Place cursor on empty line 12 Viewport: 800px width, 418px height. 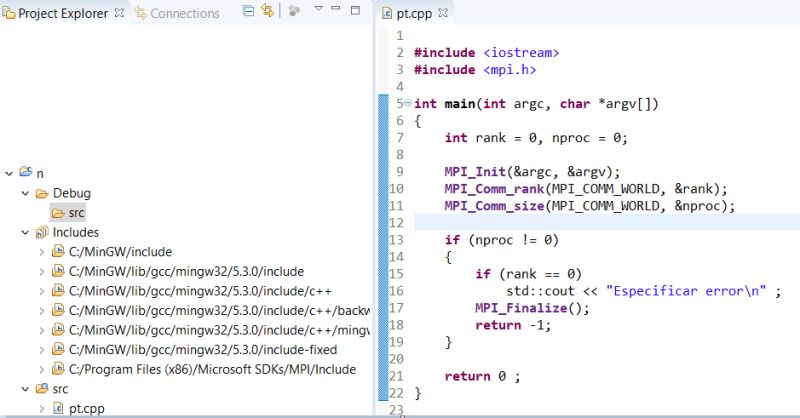click(x=607, y=223)
